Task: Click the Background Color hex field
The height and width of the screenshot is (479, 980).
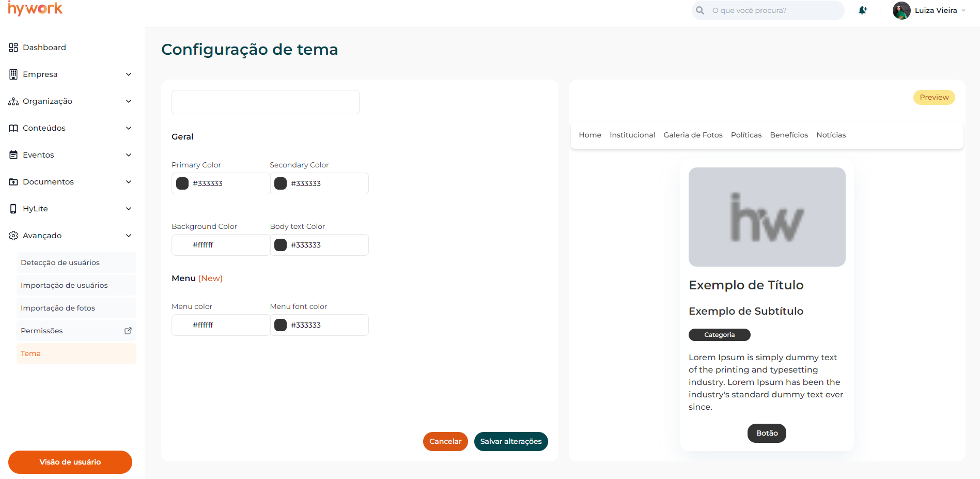Action: (227, 245)
